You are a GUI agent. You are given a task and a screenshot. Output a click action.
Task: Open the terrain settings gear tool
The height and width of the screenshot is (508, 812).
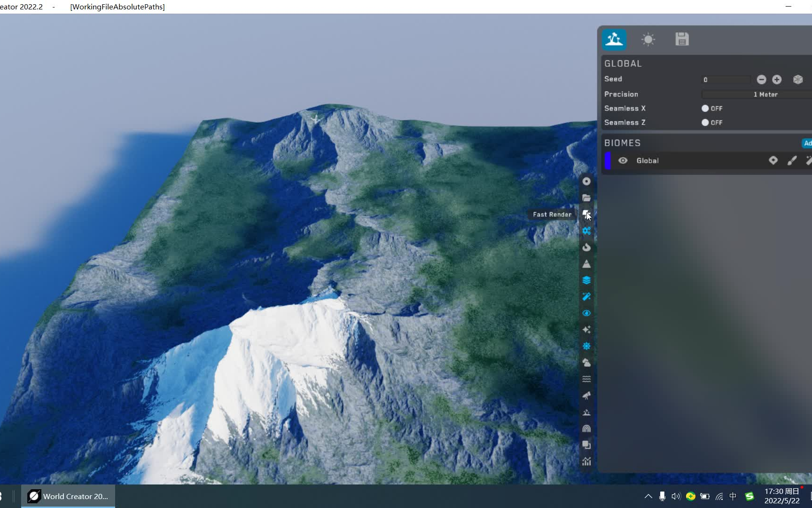(586, 231)
